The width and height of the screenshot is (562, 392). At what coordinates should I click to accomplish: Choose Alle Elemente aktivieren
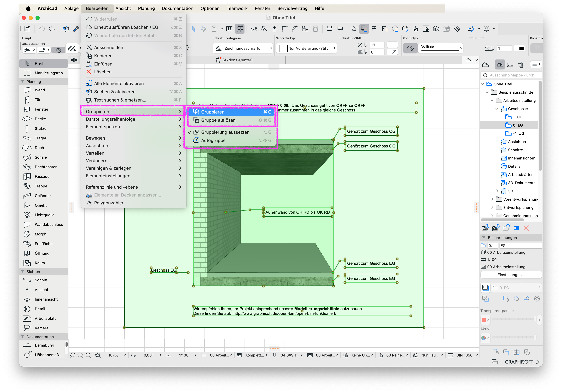coord(134,84)
